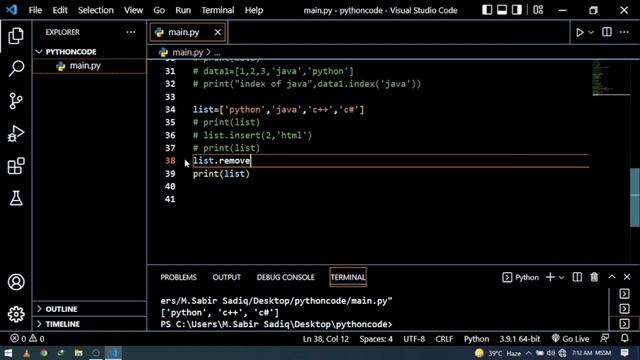Maximize the panel size chevron
The width and height of the screenshot is (640, 360).
point(611,277)
